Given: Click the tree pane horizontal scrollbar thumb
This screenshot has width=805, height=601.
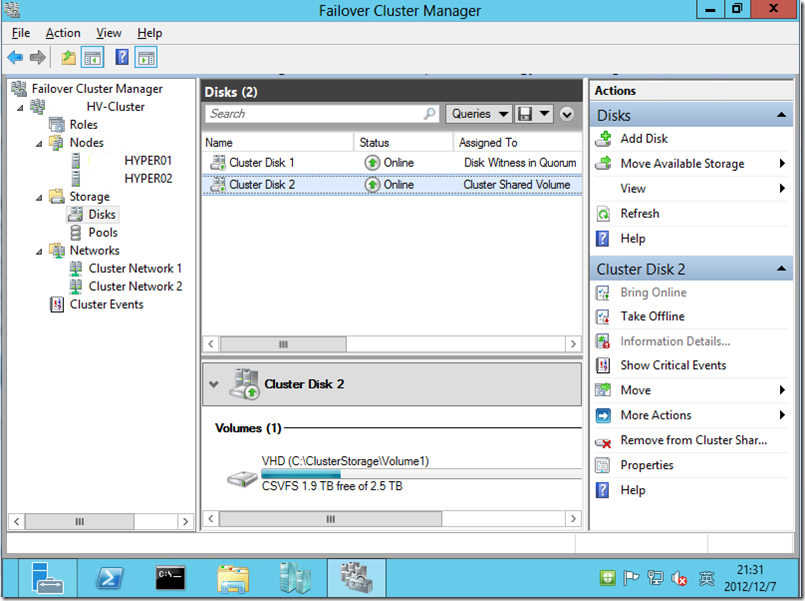Looking at the screenshot, I should point(80,521).
